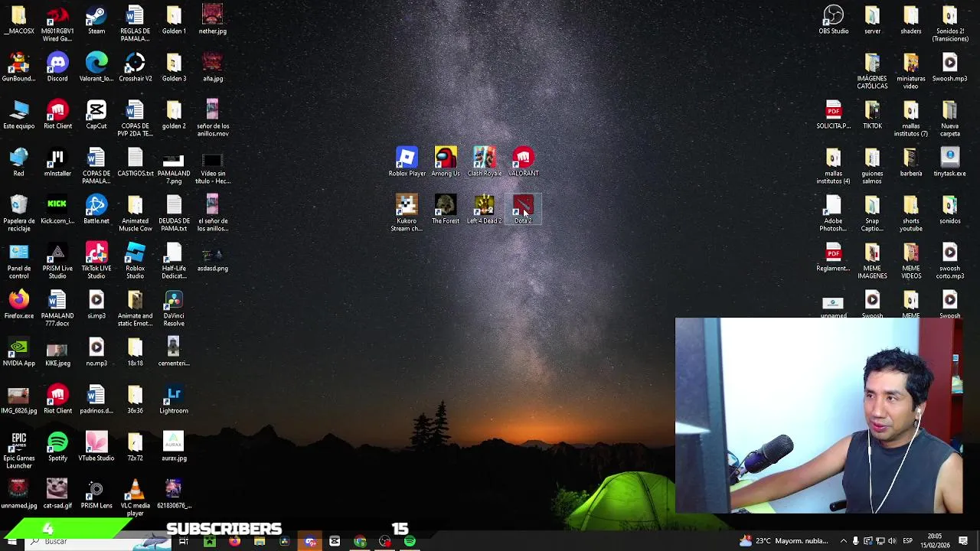Select the Roblox Studio shortcut
Screen dimensions: 980x551
[x=136, y=261]
